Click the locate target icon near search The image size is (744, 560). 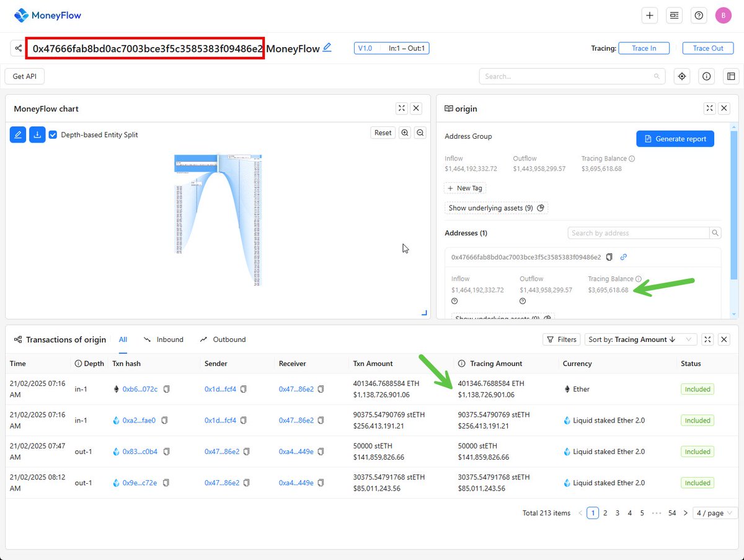(682, 76)
